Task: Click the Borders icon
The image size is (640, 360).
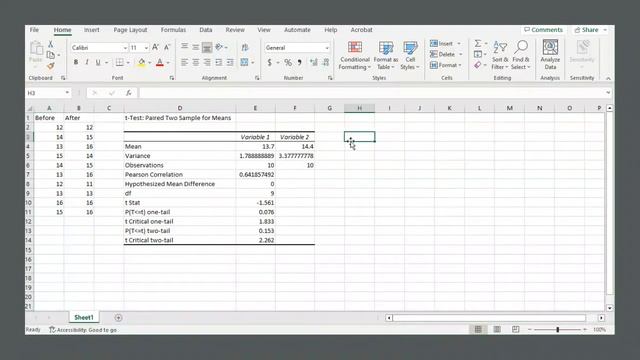Action: (x=120, y=62)
